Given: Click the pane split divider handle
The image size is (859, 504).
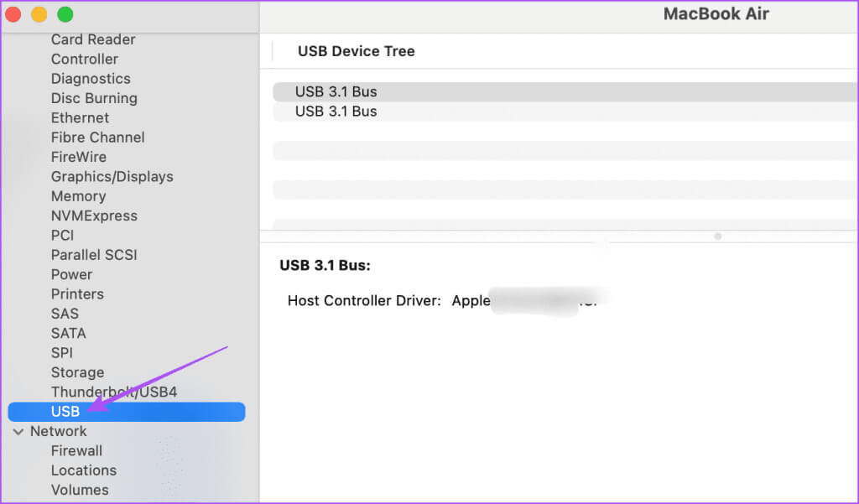Looking at the screenshot, I should (x=718, y=236).
